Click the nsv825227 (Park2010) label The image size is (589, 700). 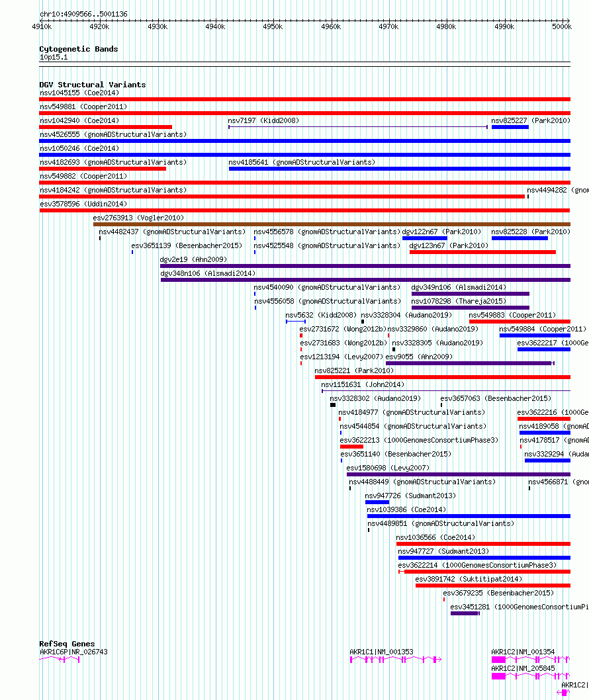[x=531, y=120]
